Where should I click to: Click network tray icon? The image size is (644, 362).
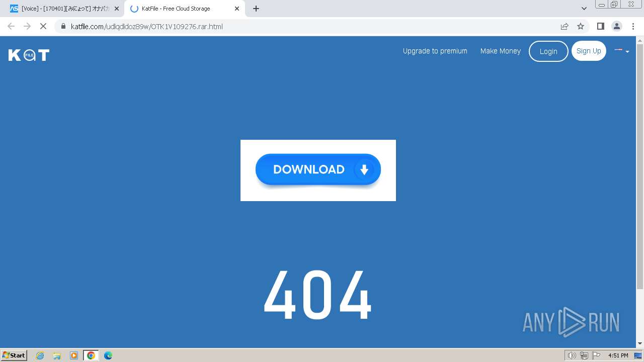584,355
